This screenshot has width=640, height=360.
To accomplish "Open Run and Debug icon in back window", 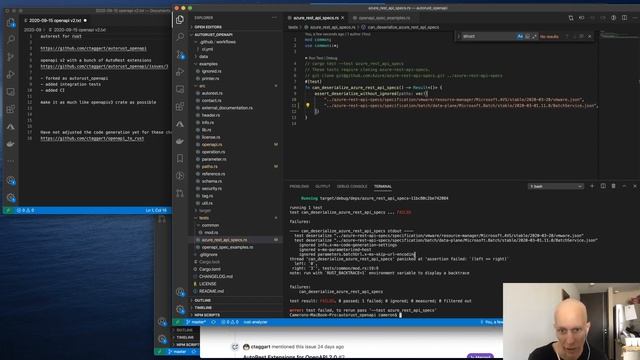I will click(x=11, y=74).
